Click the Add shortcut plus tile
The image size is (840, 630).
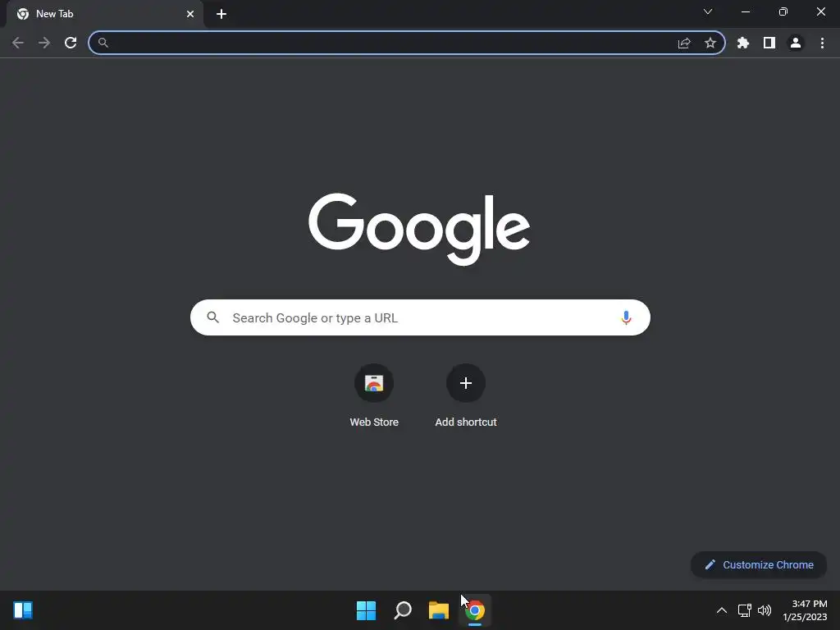[466, 383]
